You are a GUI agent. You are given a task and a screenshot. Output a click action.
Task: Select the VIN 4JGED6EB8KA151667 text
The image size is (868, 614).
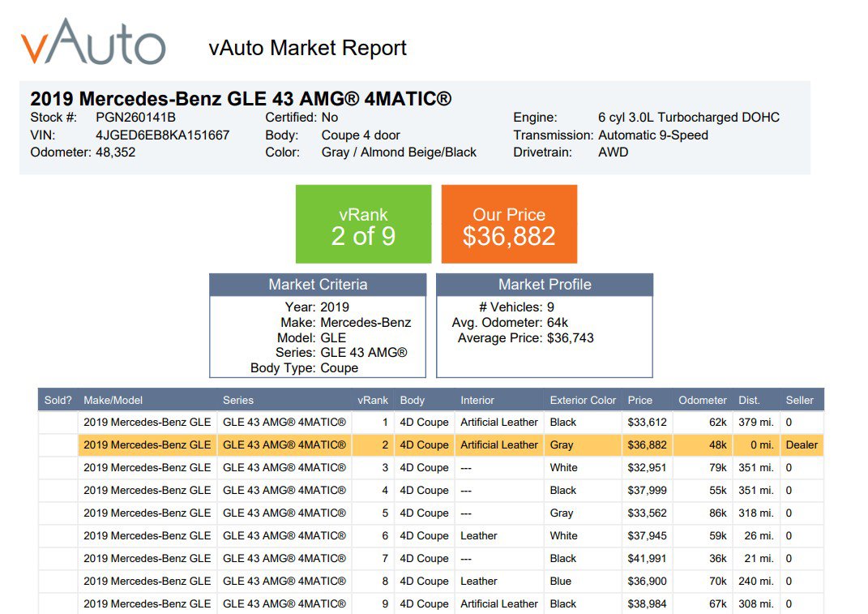point(162,135)
